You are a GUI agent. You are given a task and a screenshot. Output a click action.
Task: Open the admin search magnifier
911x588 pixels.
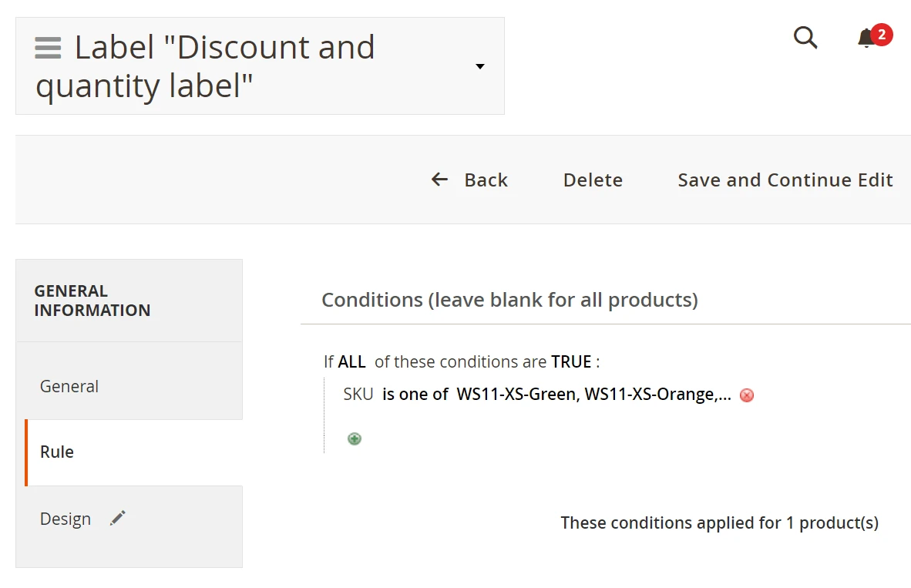[805, 37]
